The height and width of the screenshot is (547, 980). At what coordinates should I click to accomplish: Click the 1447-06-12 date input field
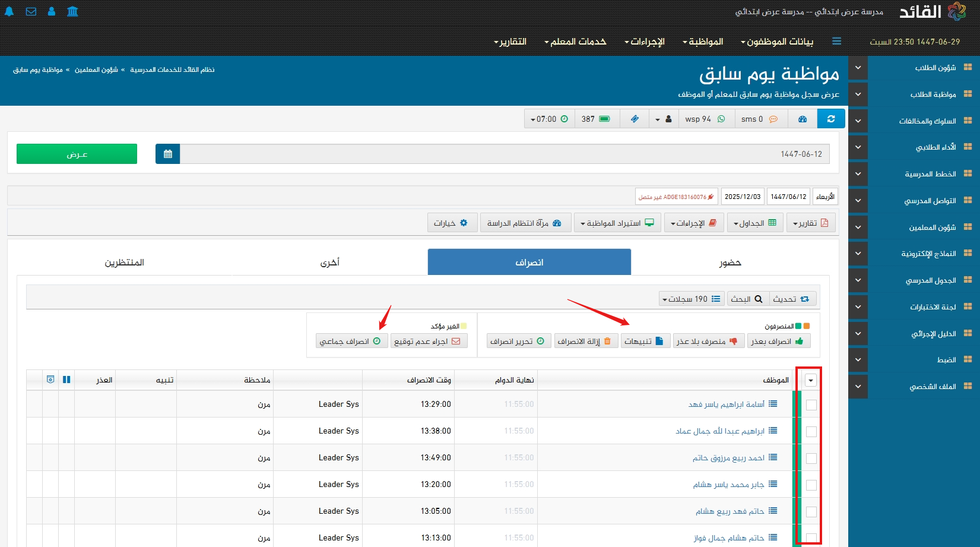(505, 154)
